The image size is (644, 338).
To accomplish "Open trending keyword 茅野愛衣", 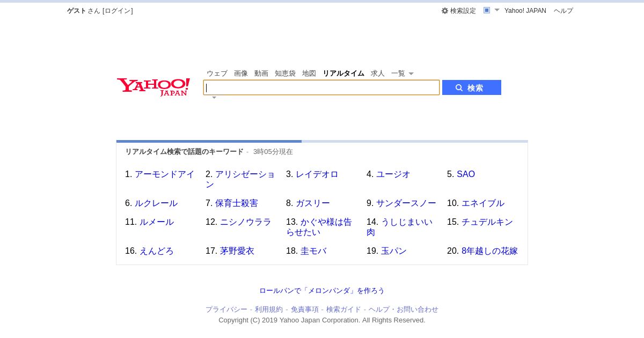I will click(237, 251).
